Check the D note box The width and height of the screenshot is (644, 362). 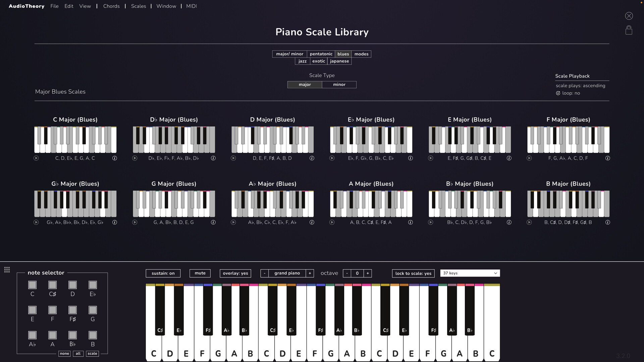[x=72, y=285]
